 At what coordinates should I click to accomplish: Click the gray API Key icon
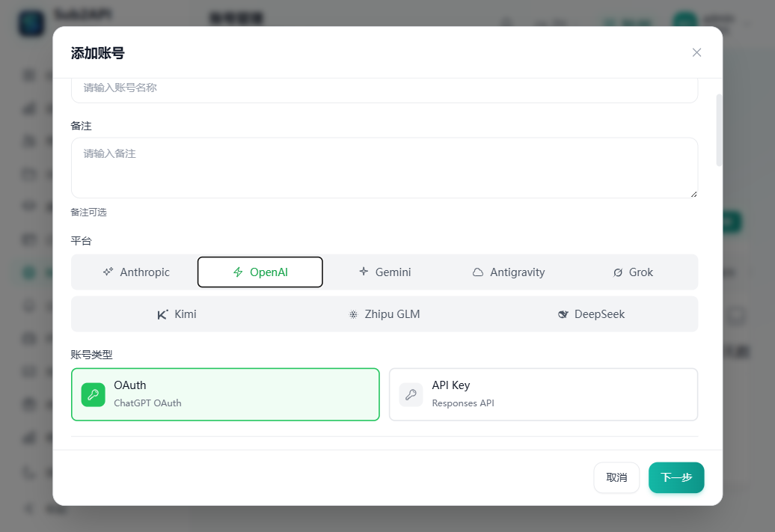click(411, 394)
